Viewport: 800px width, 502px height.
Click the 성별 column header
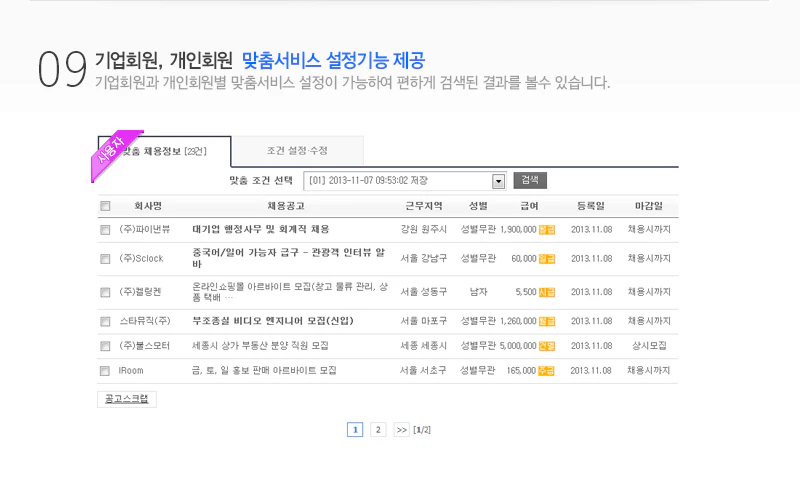[478, 206]
